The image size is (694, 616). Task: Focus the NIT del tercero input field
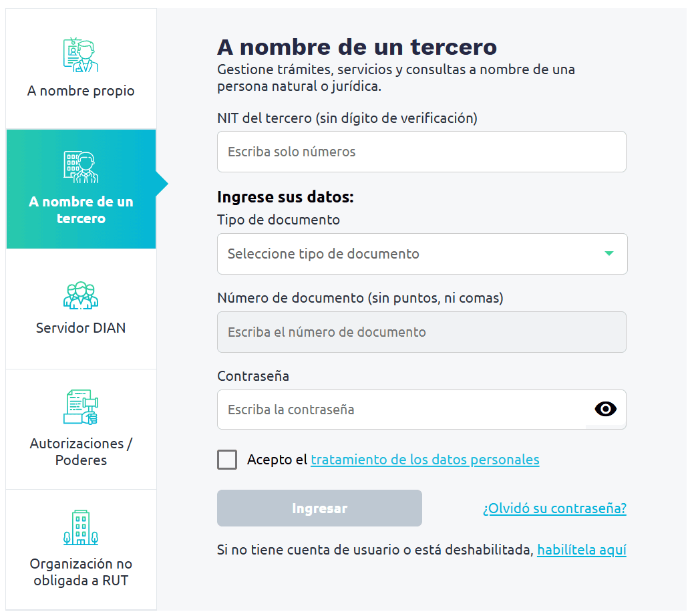pos(421,152)
